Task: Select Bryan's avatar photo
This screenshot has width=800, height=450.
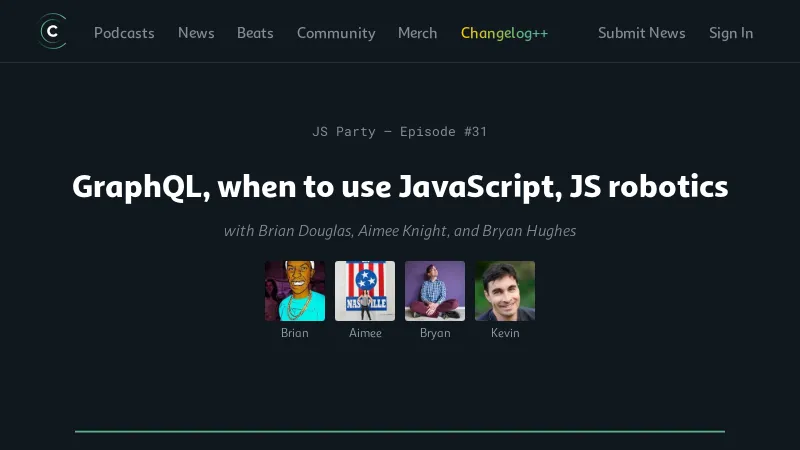Action: [x=435, y=291]
